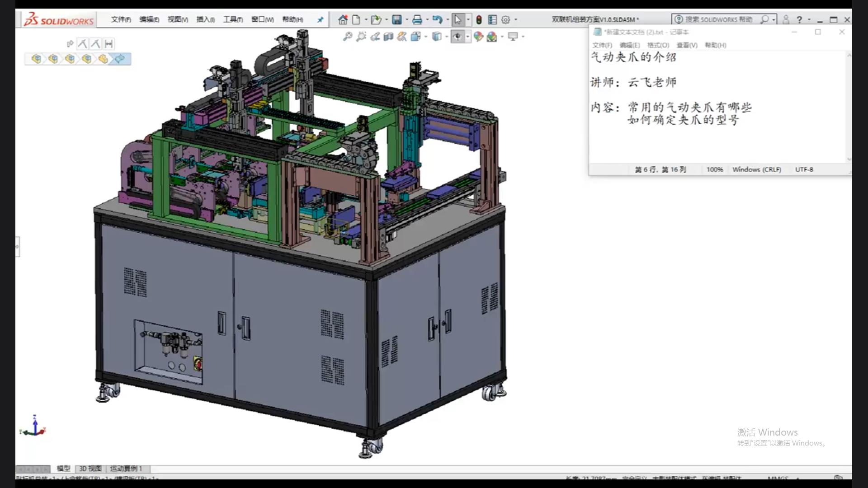This screenshot has height=488, width=868.
Task: Open Notepad's 文件(F) menu
Action: 602,45
